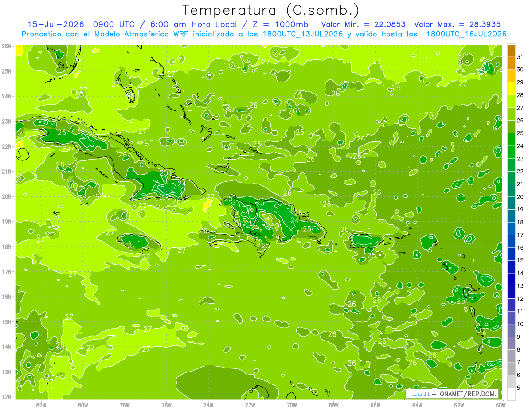Viewport: 532px width, 411px height.
Task: Click the title Temperatura (C,somb.)
Action: pyautogui.click(x=271, y=10)
